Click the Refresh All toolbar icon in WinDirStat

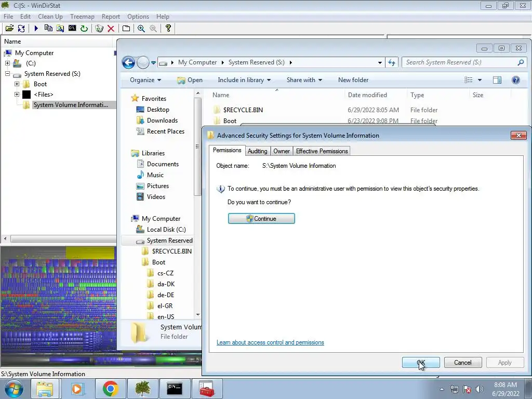click(x=21, y=28)
